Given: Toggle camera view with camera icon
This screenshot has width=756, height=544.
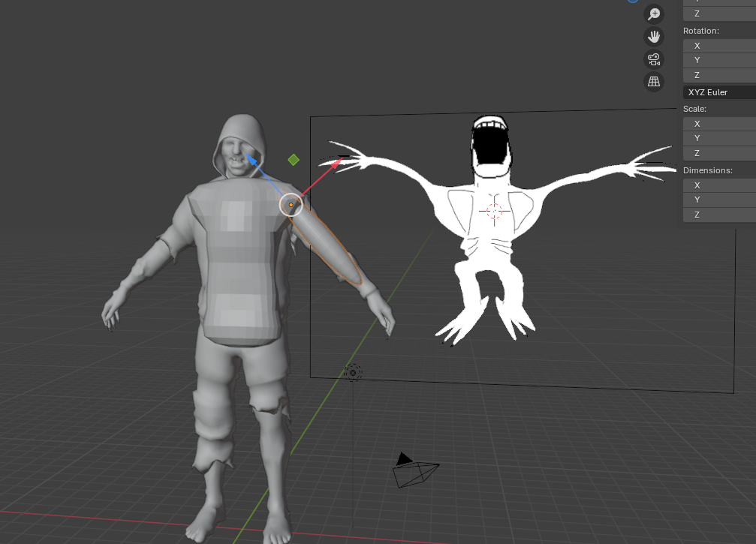Looking at the screenshot, I should pos(654,59).
